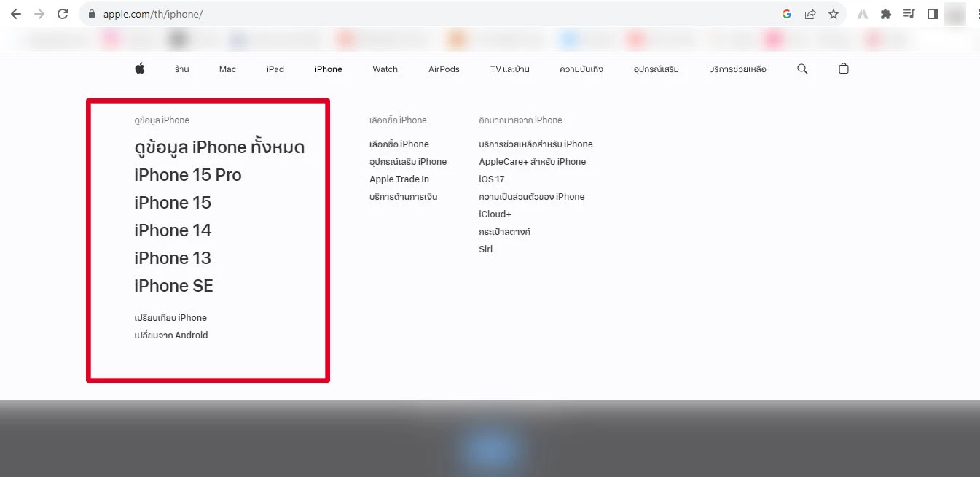Open the Extensions puzzle icon
The height and width of the screenshot is (477, 980).
pos(886,14)
